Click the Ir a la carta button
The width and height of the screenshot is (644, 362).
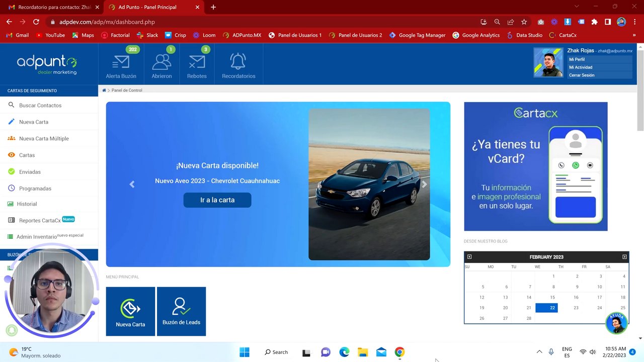coord(217,200)
